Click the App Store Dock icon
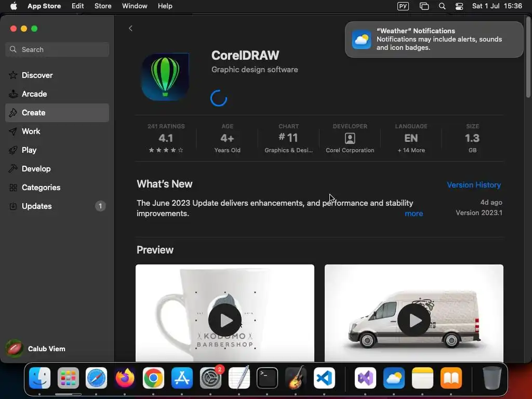Viewport: 532px width, 399px height. click(182, 378)
